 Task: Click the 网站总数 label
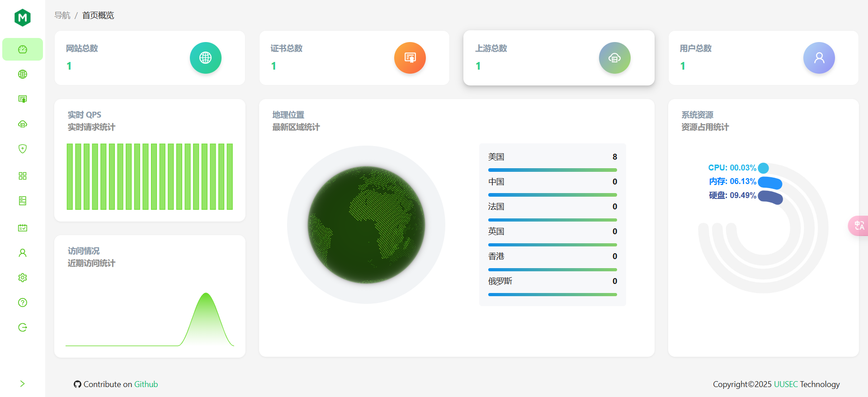tap(82, 48)
